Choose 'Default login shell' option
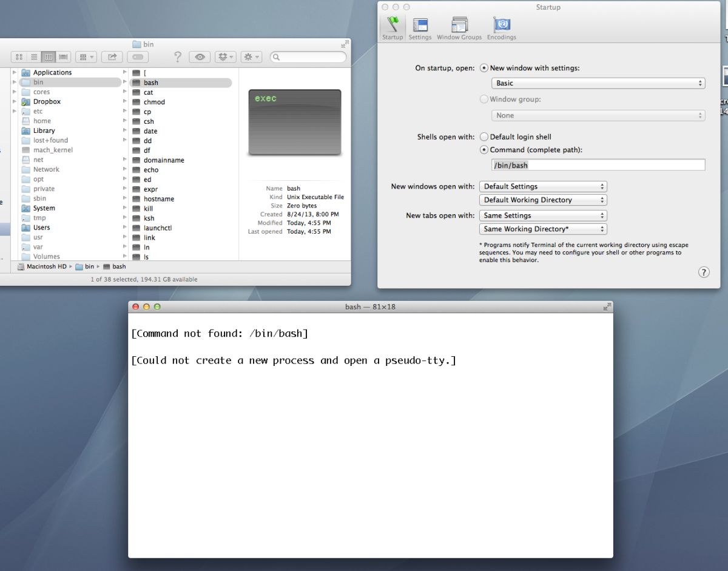Viewport: 728px width, 571px height. [x=484, y=137]
